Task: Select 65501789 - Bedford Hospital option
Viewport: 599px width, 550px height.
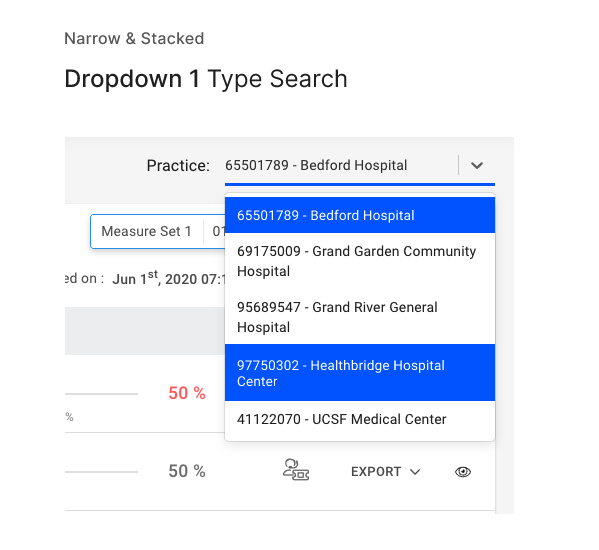Action: click(x=360, y=215)
